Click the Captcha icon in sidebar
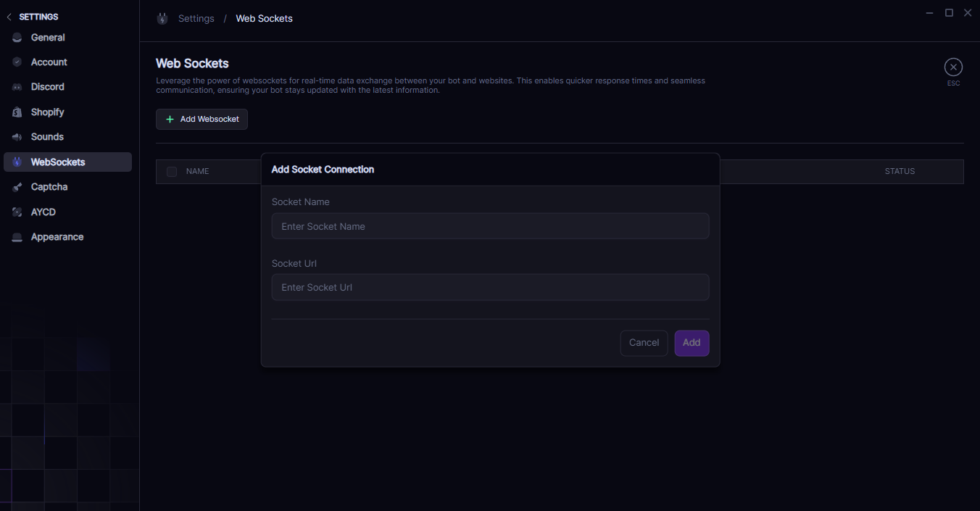The width and height of the screenshot is (980, 511). 17,187
